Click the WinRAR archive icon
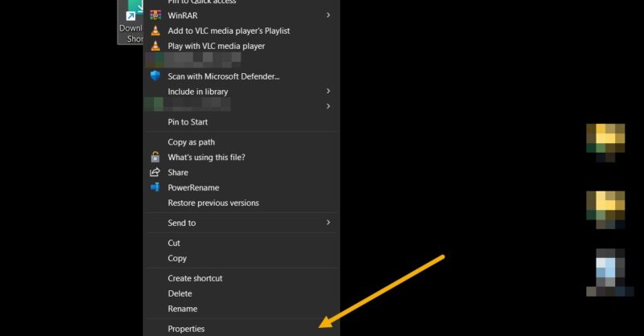 pos(155,15)
